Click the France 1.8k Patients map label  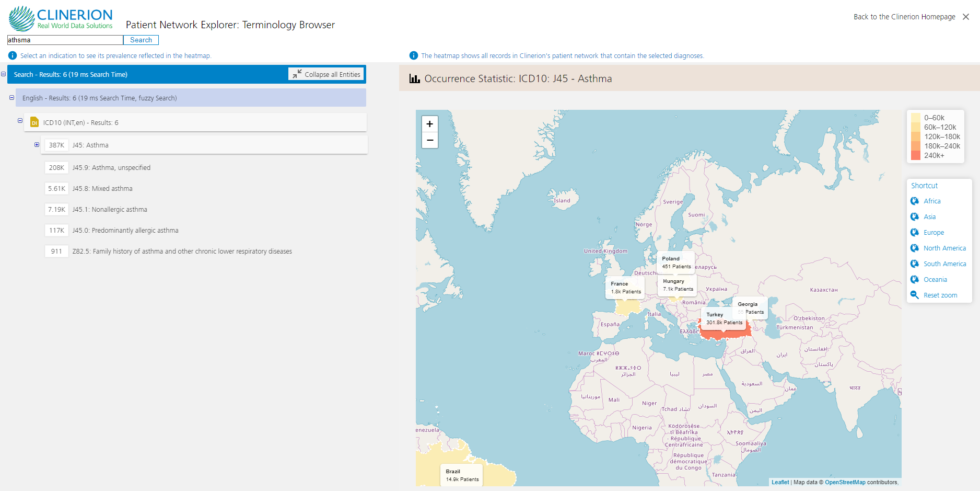(x=625, y=288)
